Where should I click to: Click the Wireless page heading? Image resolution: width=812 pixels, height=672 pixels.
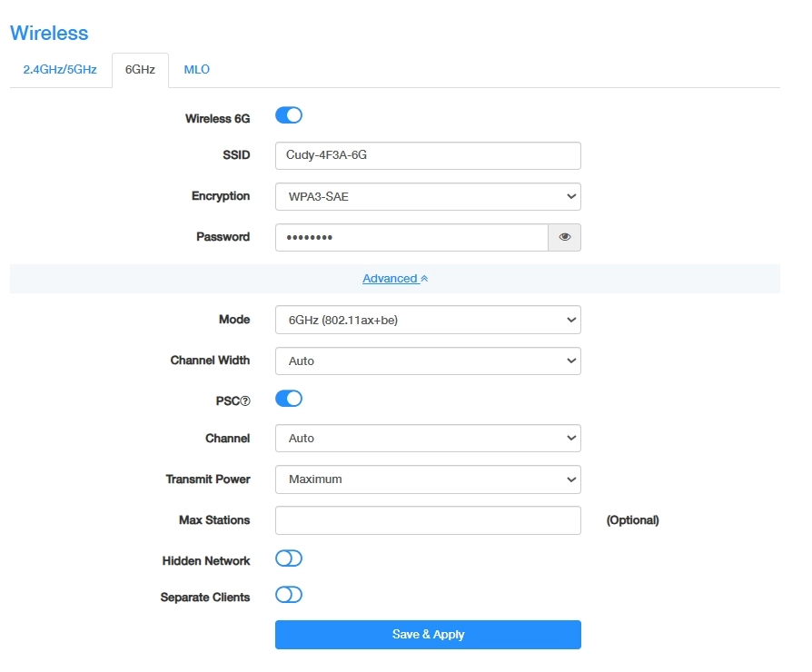[x=49, y=33]
